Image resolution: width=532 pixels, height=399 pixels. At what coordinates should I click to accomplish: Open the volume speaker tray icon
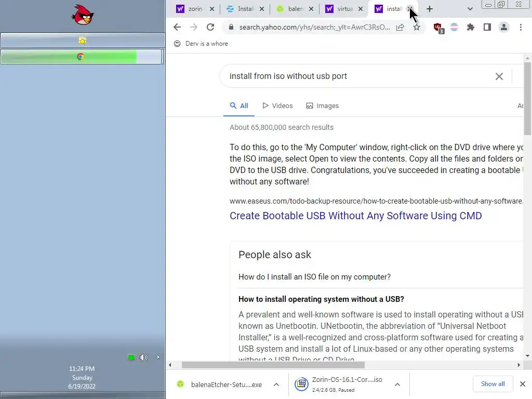(x=144, y=357)
